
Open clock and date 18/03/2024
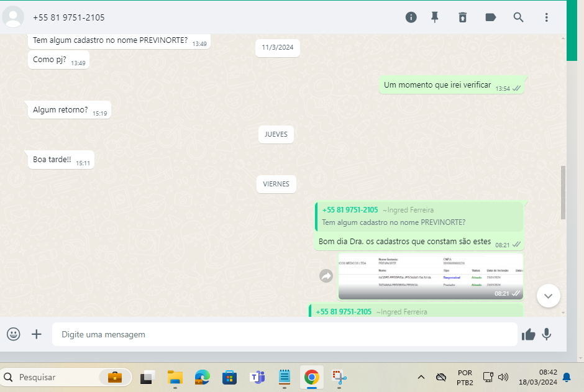click(538, 377)
